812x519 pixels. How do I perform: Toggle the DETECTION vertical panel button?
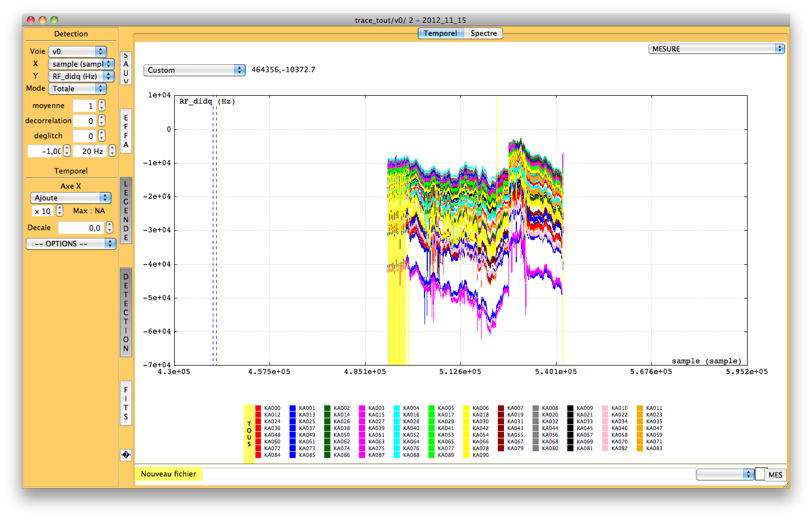tap(126, 312)
